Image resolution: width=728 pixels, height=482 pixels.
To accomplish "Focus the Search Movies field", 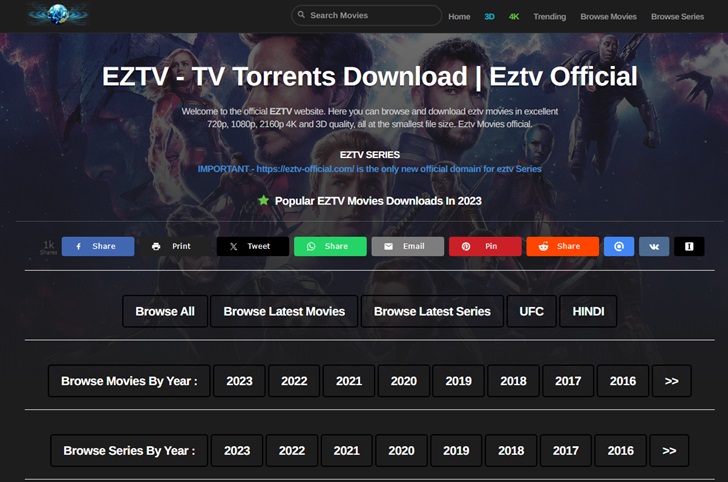I will click(x=366, y=15).
